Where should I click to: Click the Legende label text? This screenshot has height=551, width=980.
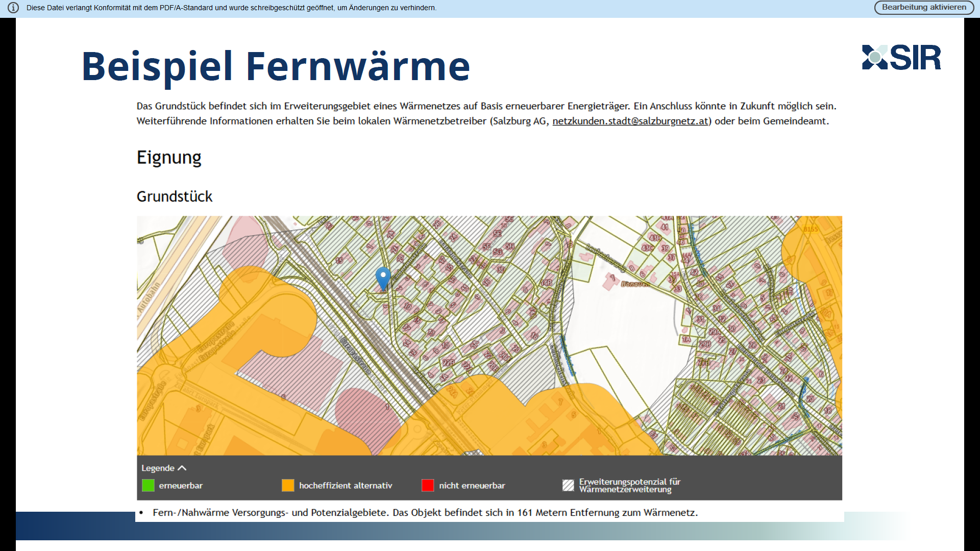coord(158,468)
